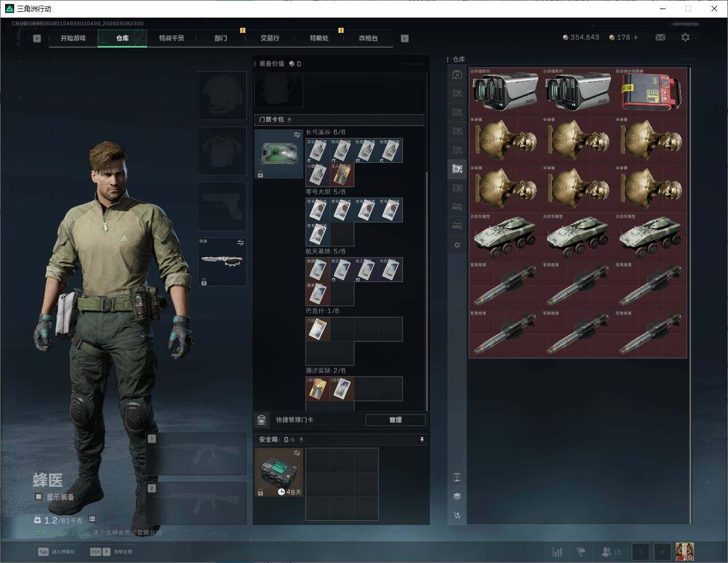
Task: Select the 仓库 tab
Action: click(123, 38)
